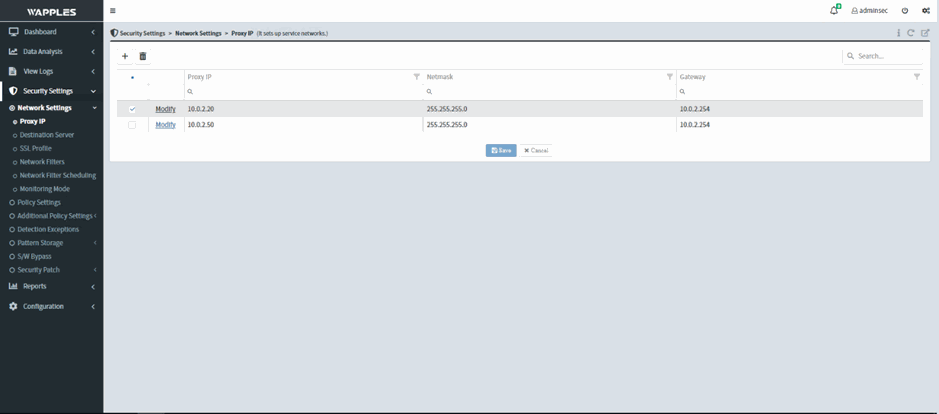The height and width of the screenshot is (414, 939).
Task: Open SSL Profile in sidebar
Action: pos(35,148)
